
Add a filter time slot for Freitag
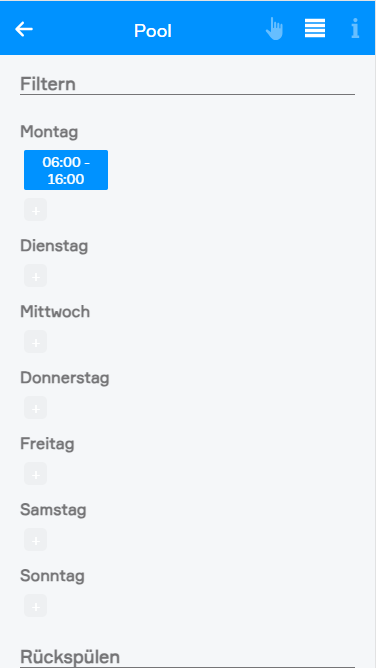coord(35,474)
